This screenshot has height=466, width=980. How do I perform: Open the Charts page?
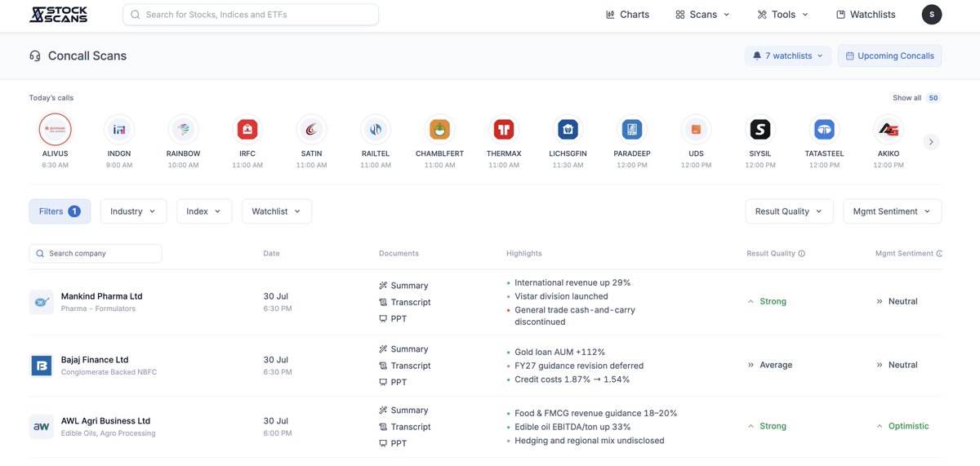pyautogui.click(x=627, y=15)
